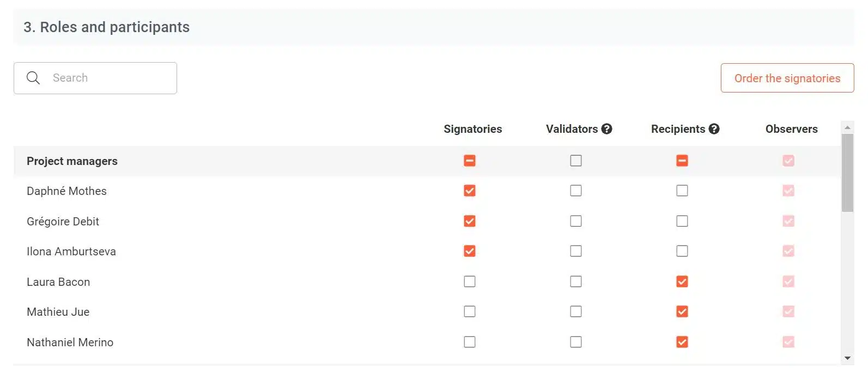Check Laura Bacon as signatory
The height and width of the screenshot is (386, 868).
click(x=470, y=281)
